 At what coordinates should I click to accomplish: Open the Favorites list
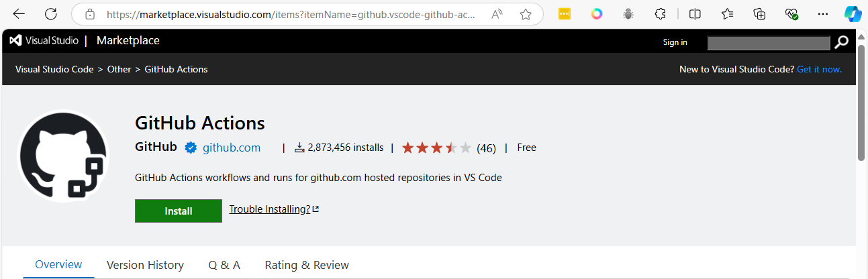[x=728, y=14]
